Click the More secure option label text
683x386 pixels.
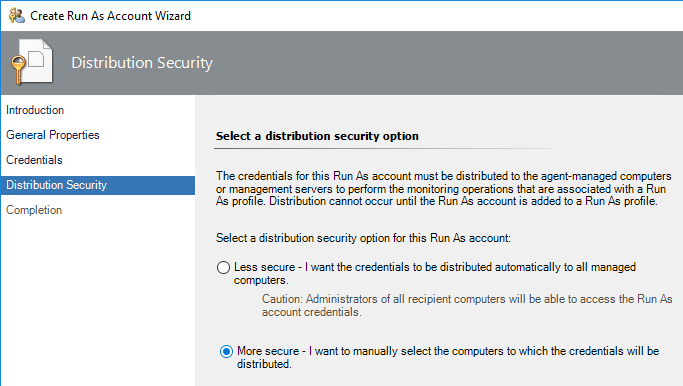(x=448, y=357)
